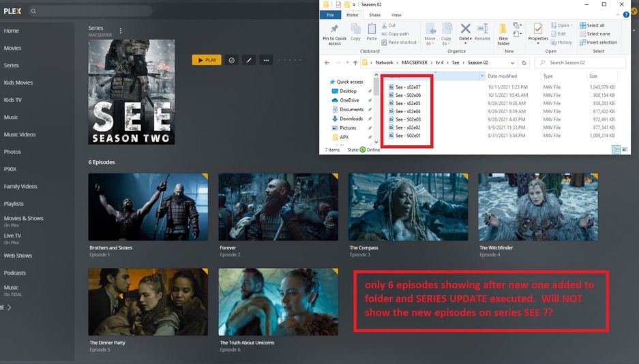Click the Search Season 02 field in Explorer
This screenshot has height=364, width=639.
tap(580, 63)
